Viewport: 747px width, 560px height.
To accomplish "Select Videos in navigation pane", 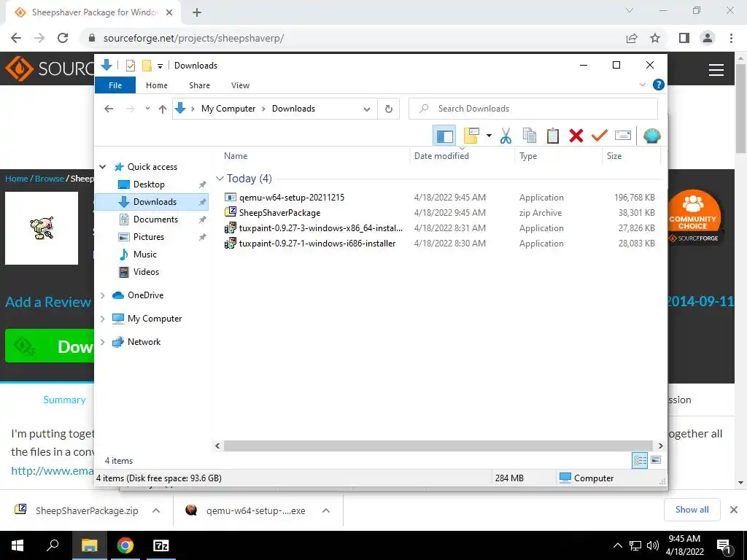I will [146, 272].
